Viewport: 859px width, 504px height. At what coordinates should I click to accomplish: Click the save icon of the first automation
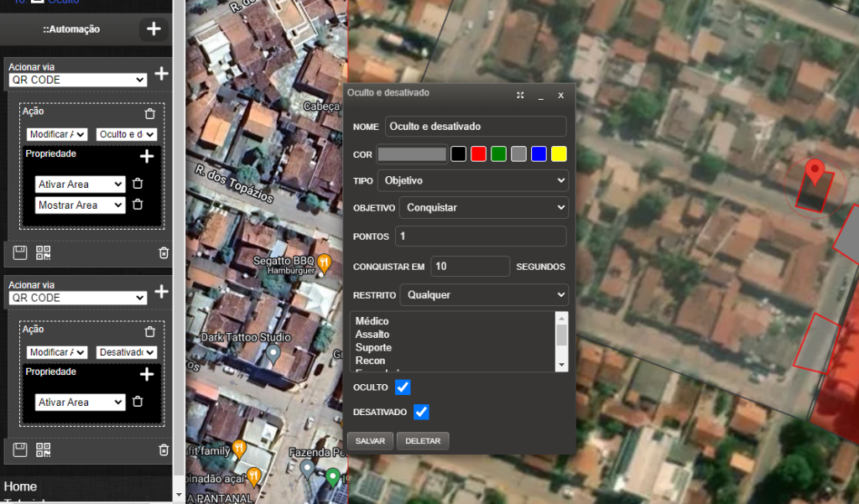click(20, 252)
